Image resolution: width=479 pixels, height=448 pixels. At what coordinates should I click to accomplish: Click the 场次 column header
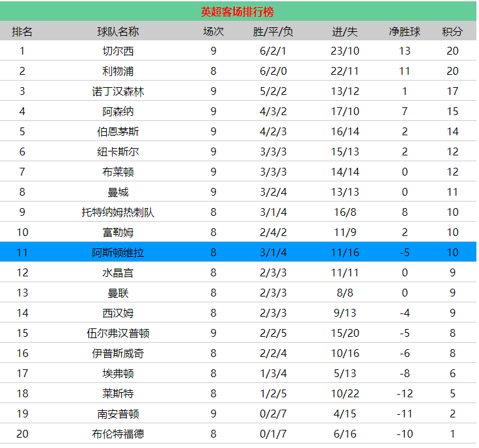(213, 31)
